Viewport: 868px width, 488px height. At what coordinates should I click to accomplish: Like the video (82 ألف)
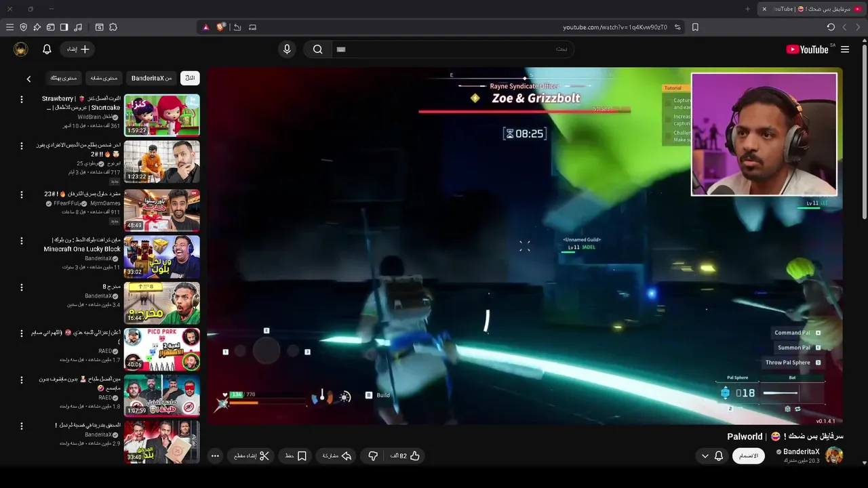[406, 456]
